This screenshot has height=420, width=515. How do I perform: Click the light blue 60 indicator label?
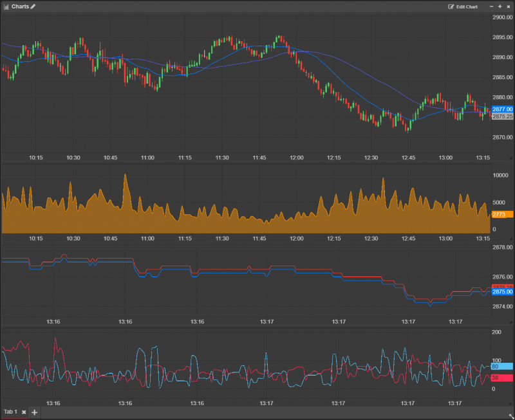(x=501, y=366)
